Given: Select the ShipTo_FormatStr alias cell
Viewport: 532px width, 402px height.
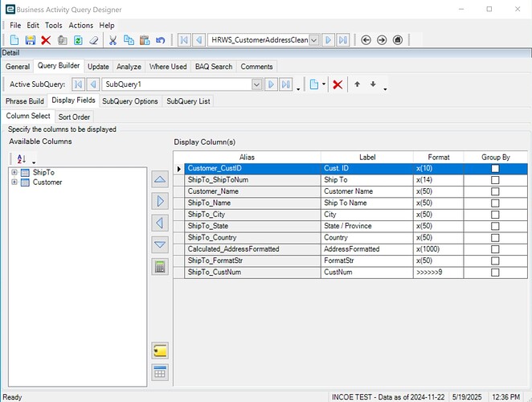Looking at the screenshot, I should pyautogui.click(x=253, y=260).
